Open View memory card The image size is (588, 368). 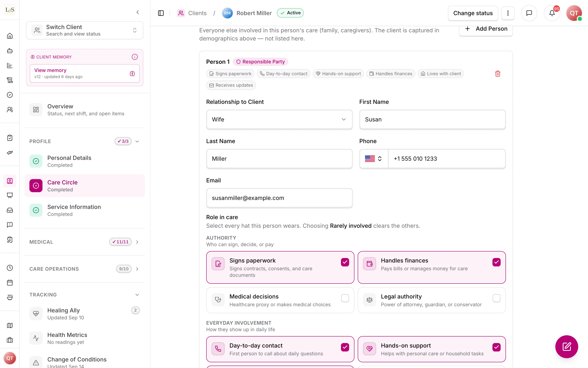85,73
